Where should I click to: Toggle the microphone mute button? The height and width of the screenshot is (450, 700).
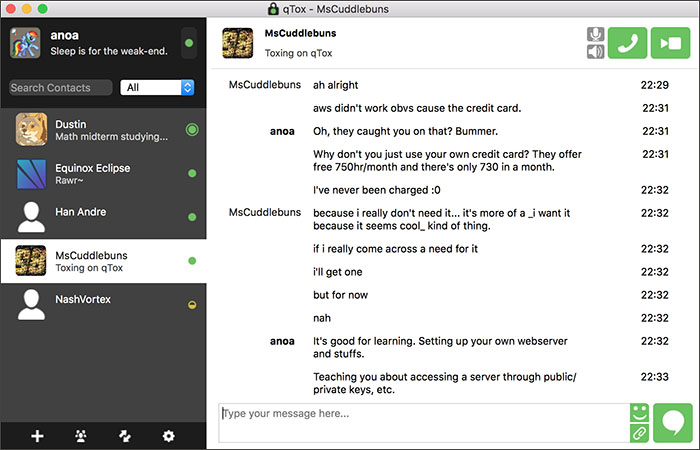[x=596, y=34]
